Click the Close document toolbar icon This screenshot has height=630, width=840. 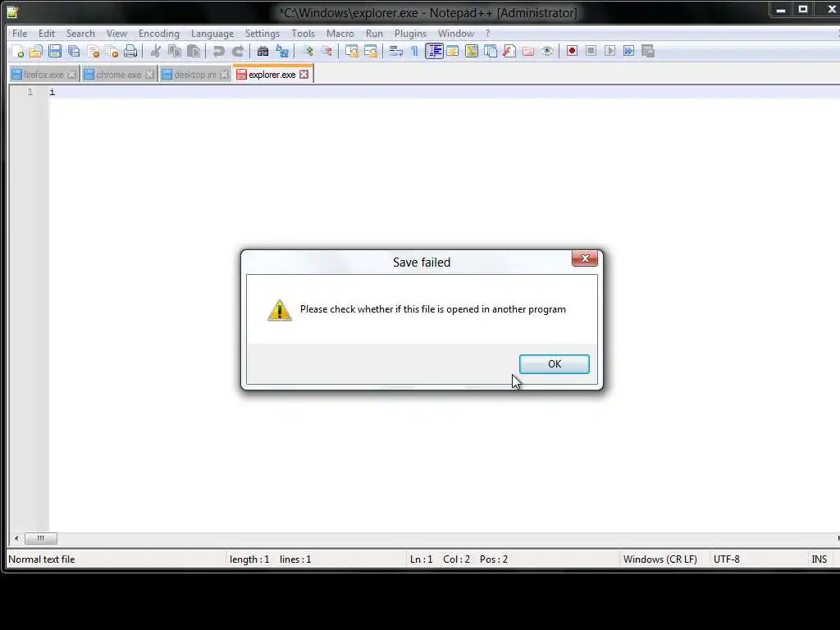click(x=94, y=52)
